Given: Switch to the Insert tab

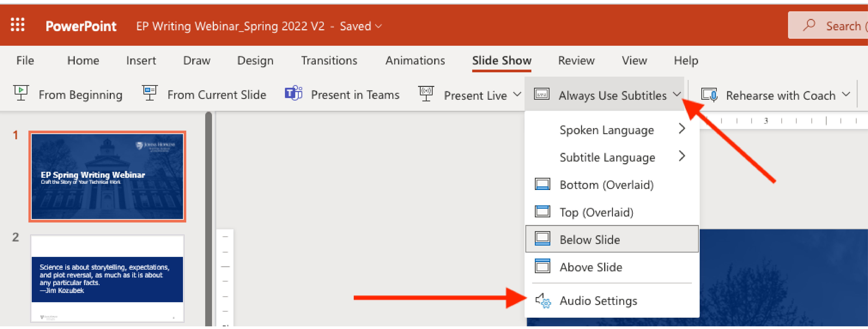Looking at the screenshot, I should point(141,60).
